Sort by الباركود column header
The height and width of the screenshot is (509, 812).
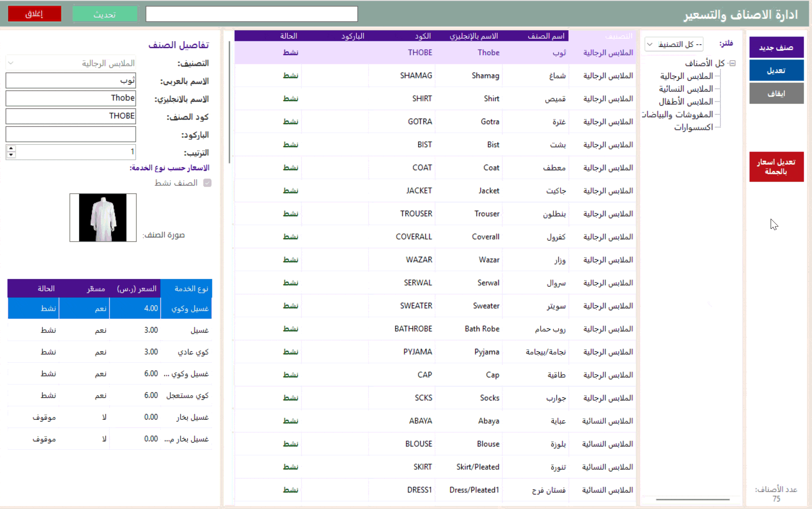335,36
